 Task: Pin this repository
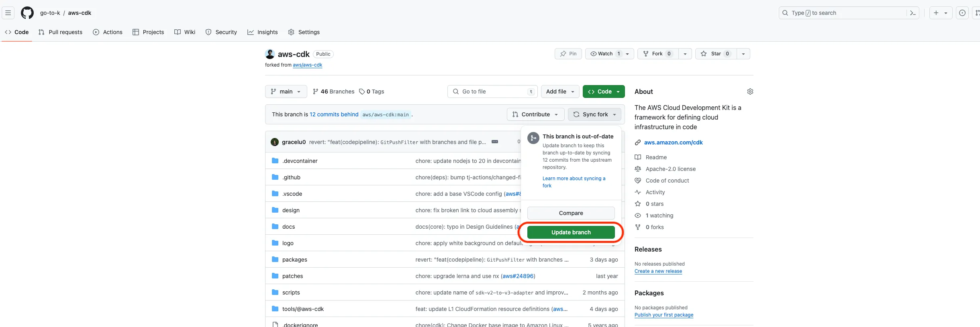568,54
